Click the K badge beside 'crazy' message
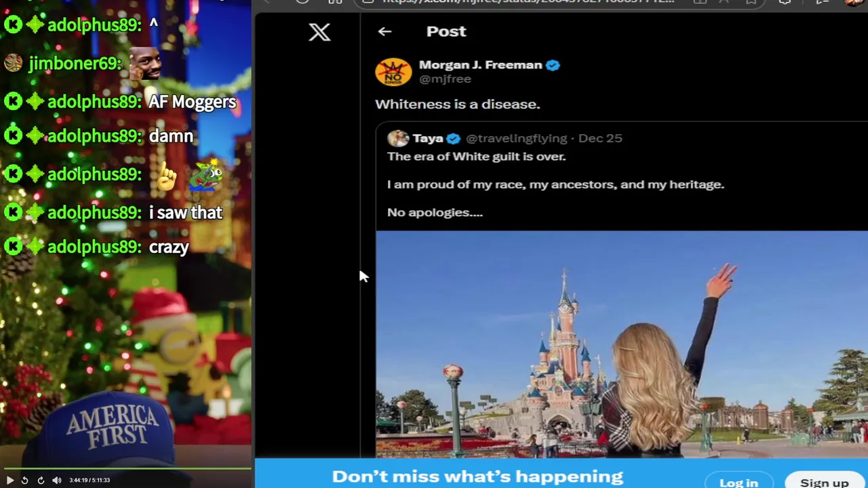Screen dimensions: 868x488 [x=13, y=247]
